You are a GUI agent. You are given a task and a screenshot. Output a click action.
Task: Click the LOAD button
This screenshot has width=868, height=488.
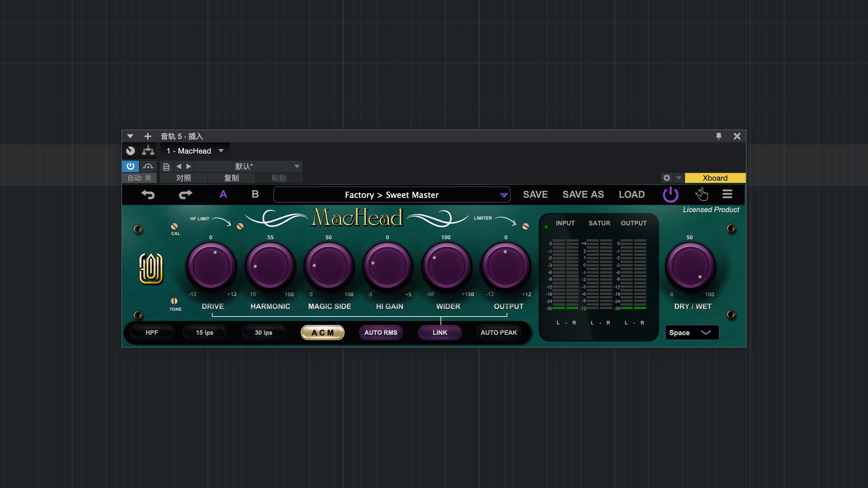[x=632, y=194]
